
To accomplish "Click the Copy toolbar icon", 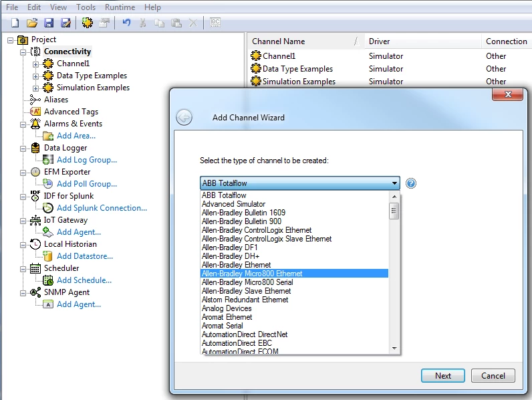I will 159,23.
